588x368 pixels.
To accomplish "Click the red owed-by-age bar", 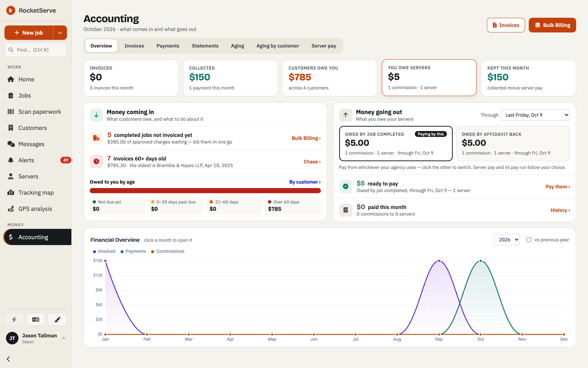I will [205, 191].
